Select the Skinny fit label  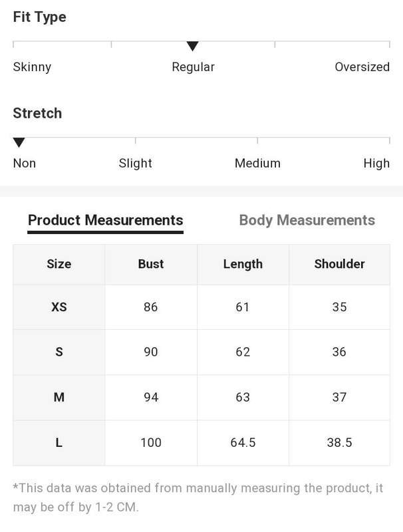pyautogui.click(x=32, y=67)
